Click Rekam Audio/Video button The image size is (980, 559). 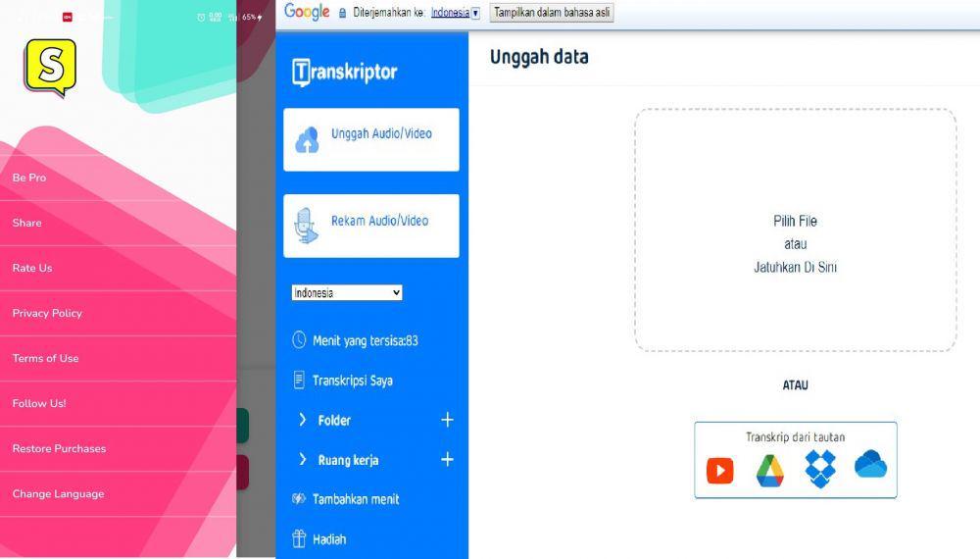point(371,226)
